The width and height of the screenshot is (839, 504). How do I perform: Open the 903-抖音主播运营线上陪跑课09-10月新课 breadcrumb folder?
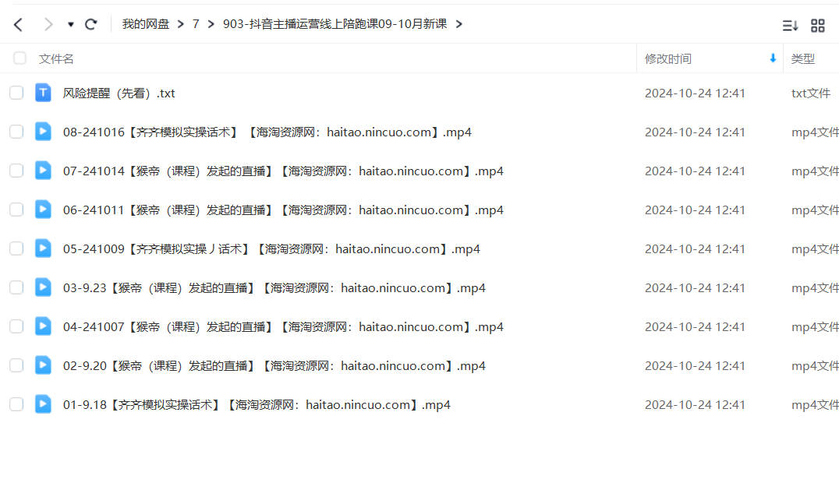coord(335,24)
